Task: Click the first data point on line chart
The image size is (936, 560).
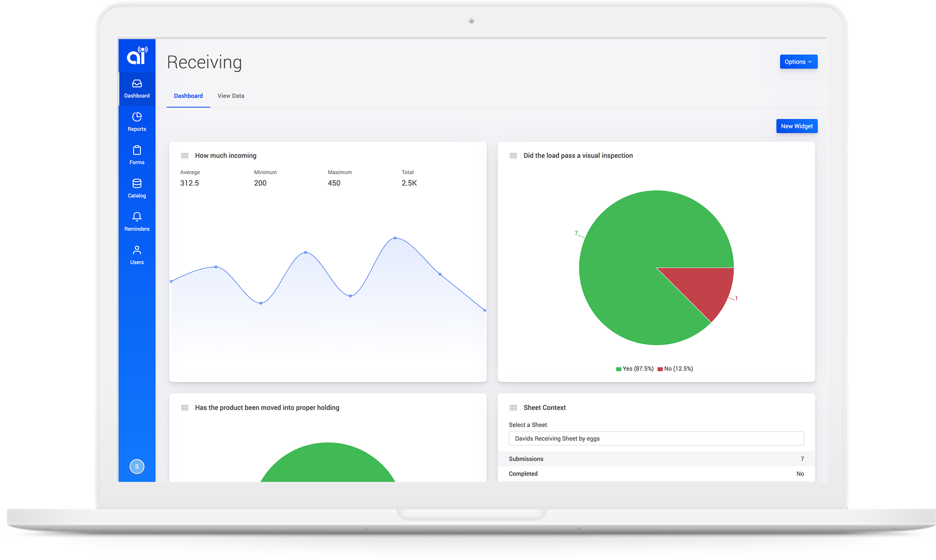Action: (x=171, y=282)
